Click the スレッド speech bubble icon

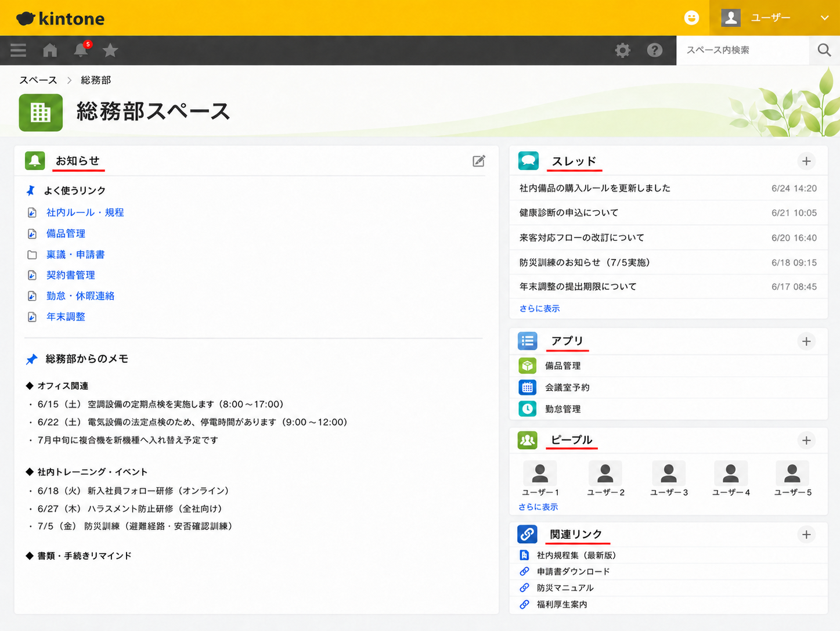[528, 161]
